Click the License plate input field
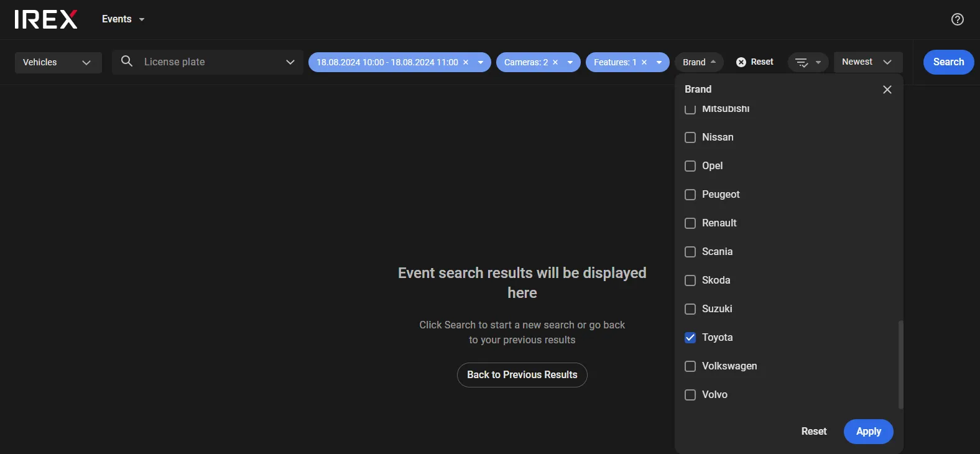This screenshot has width=980, height=454. click(208, 62)
